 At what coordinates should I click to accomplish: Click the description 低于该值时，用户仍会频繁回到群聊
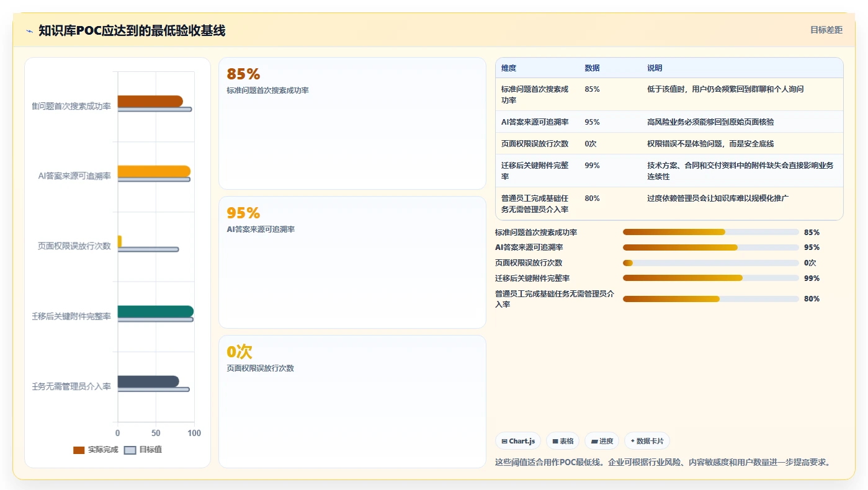point(725,89)
